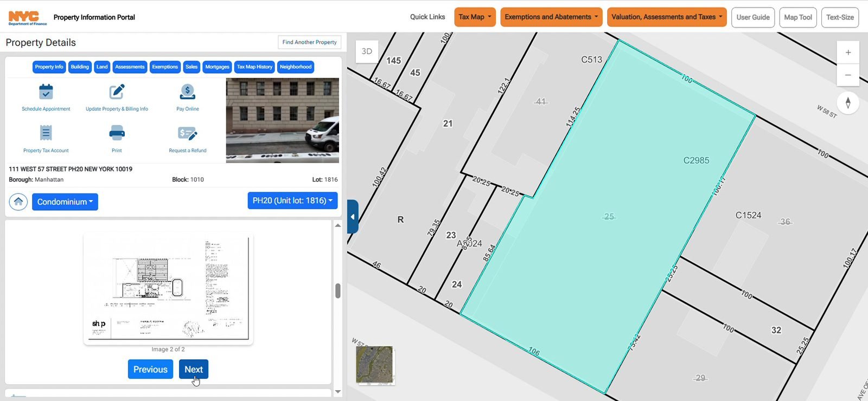Click the Pay Online dollar icon
The height and width of the screenshot is (401, 868).
(x=188, y=92)
